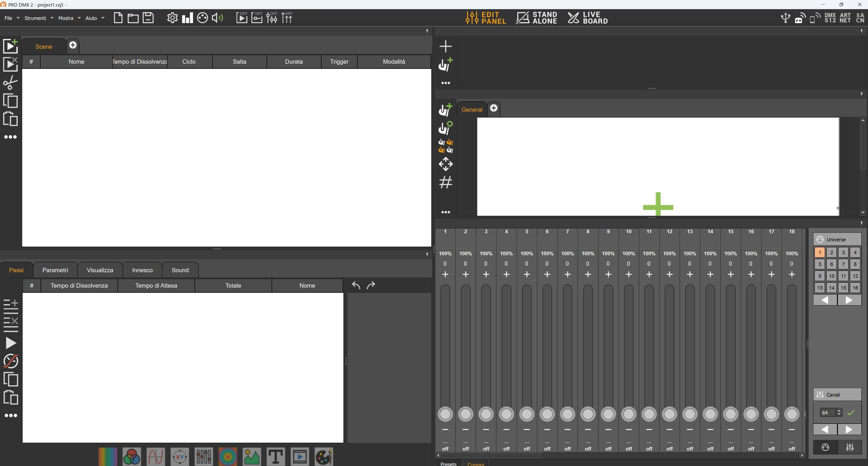Switch to LIVE BOARD mode
This screenshot has width=868, height=466.
pos(588,18)
